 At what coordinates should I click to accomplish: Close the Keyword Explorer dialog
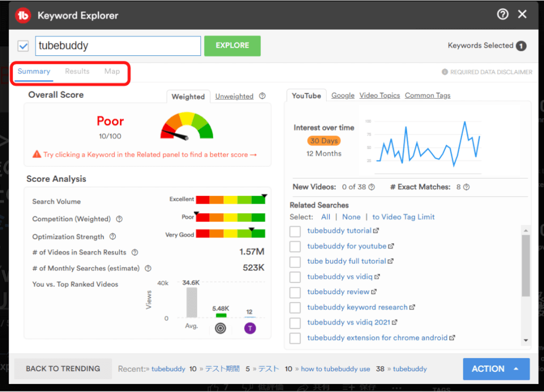[x=522, y=14]
